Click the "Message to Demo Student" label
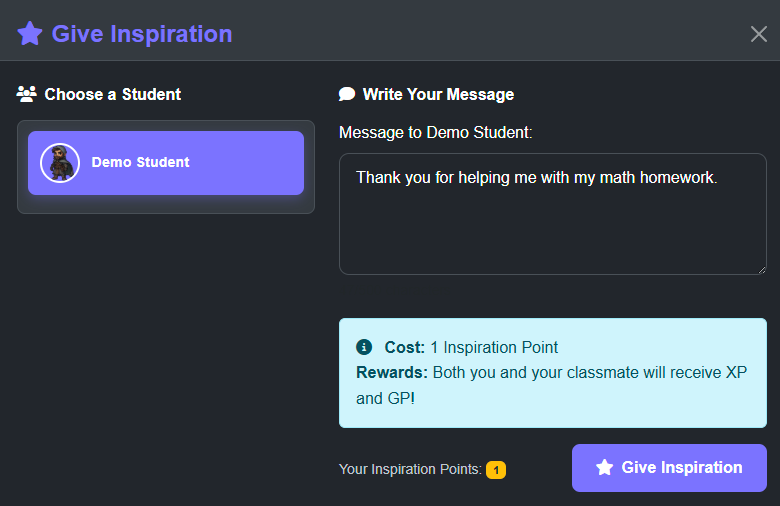Image resolution: width=780 pixels, height=506 pixels. click(435, 132)
